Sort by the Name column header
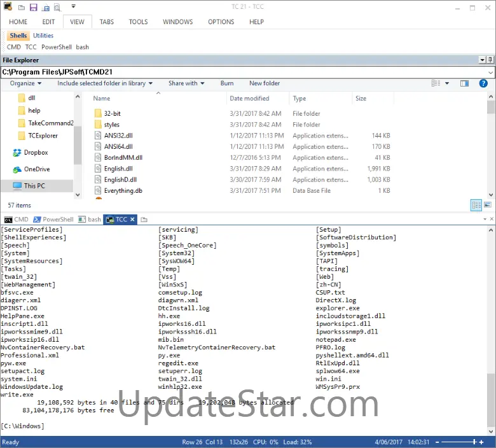Viewport: 496px width, 448px height. pos(102,99)
